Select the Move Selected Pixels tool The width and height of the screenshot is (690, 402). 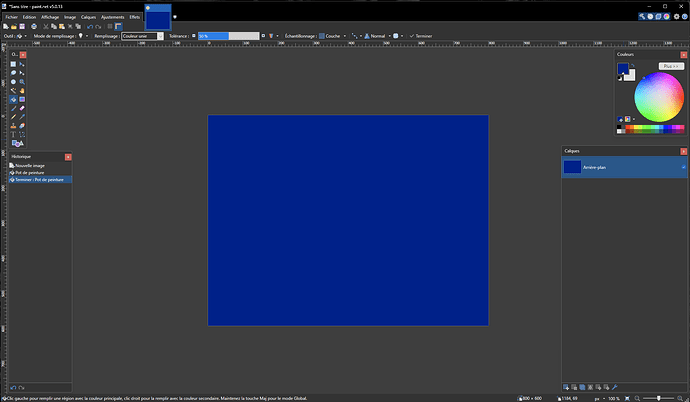point(22,64)
